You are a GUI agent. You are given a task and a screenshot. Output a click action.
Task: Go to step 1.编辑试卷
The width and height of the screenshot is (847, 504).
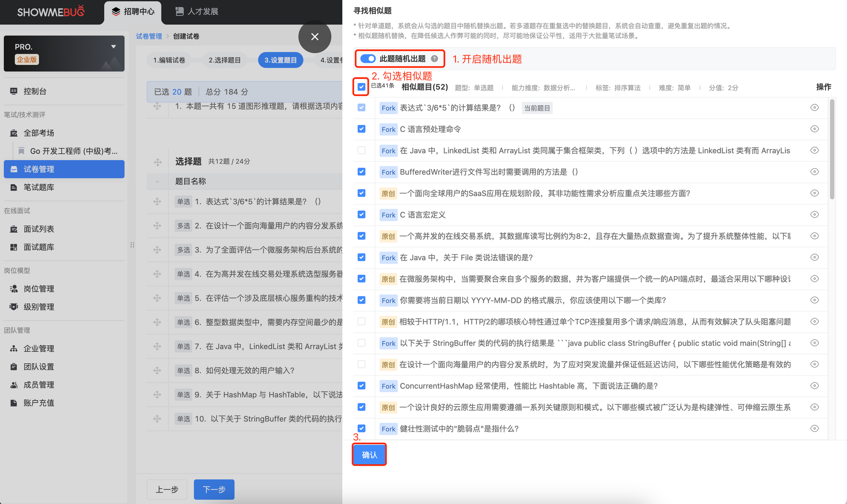click(169, 60)
